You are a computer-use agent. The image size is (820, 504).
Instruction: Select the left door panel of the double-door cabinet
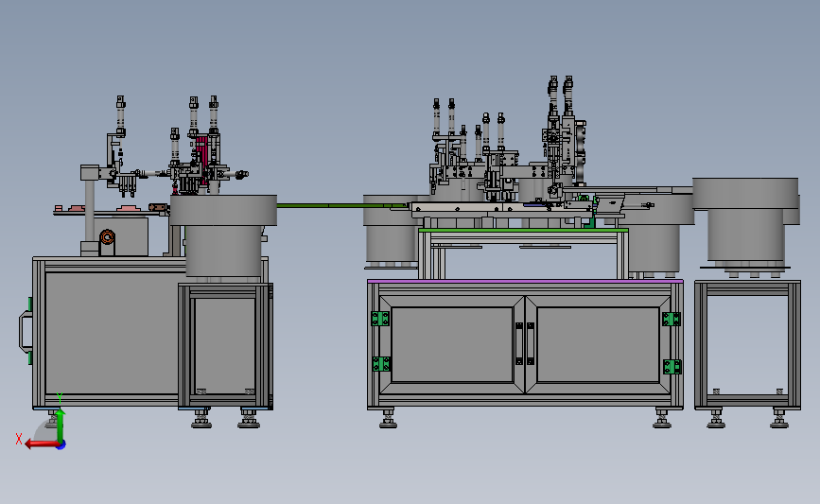452,344
